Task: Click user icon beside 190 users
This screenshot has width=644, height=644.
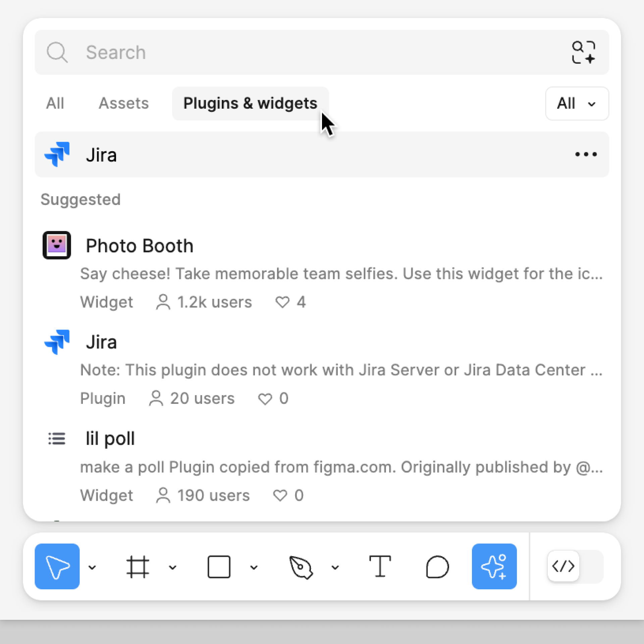Action: click(x=163, y=495)
